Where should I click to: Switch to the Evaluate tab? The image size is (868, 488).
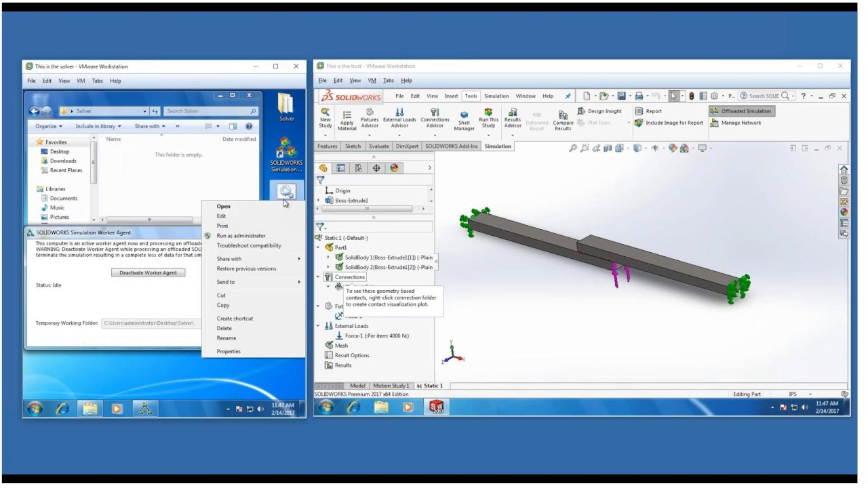(x=379, y=146)
